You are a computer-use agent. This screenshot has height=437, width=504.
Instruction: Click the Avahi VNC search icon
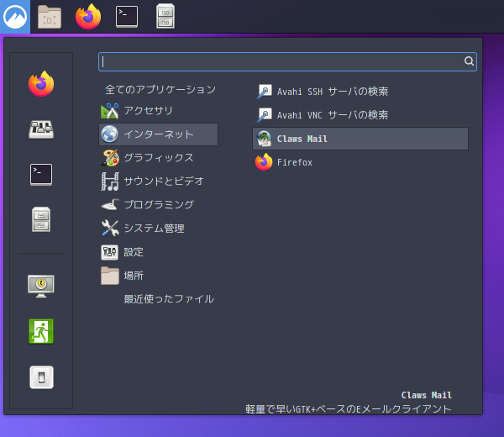coord(265,115)
